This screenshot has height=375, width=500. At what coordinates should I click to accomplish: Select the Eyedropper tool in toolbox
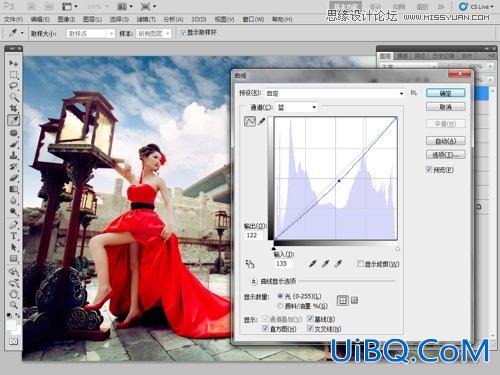point(14,120)
